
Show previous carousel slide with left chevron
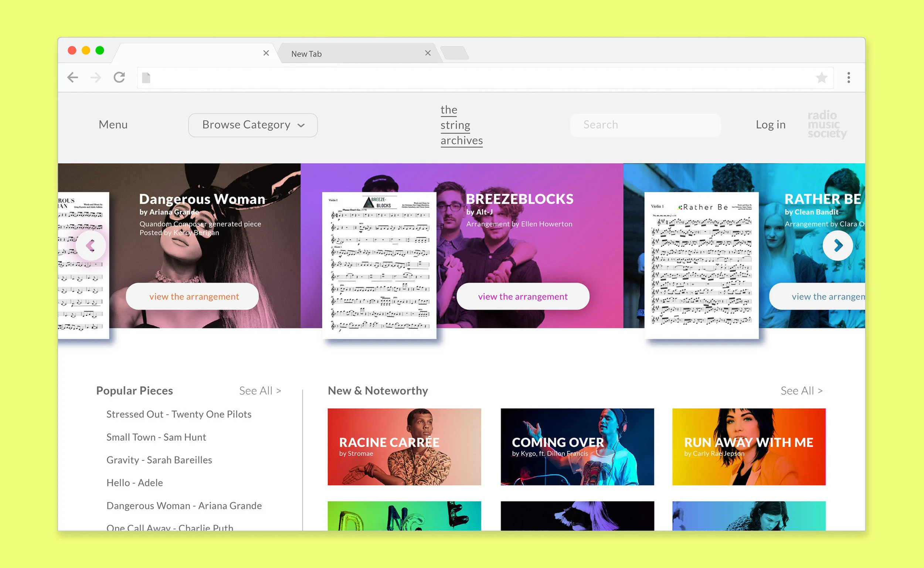(91, 246)
